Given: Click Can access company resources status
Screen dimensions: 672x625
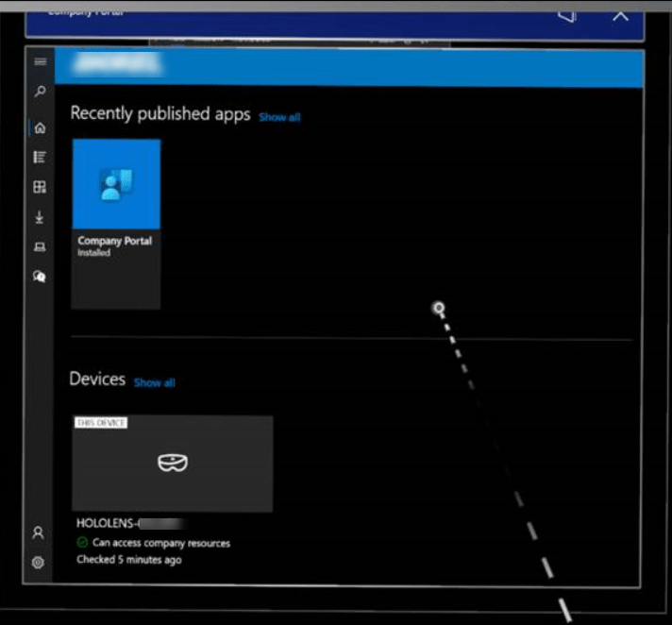Looking at the screenshot, I should pyautogui.click(x=160, y=543).
